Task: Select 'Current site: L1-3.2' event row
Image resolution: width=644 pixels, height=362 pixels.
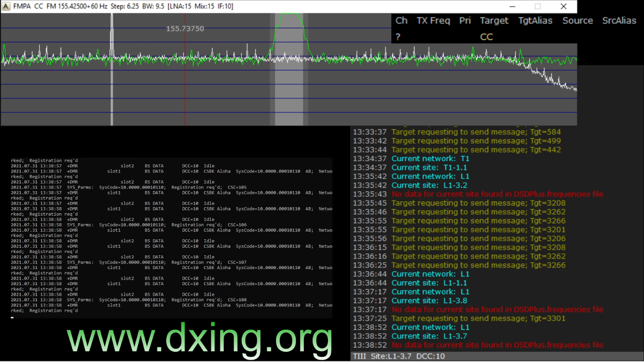Action: (410, 186)
